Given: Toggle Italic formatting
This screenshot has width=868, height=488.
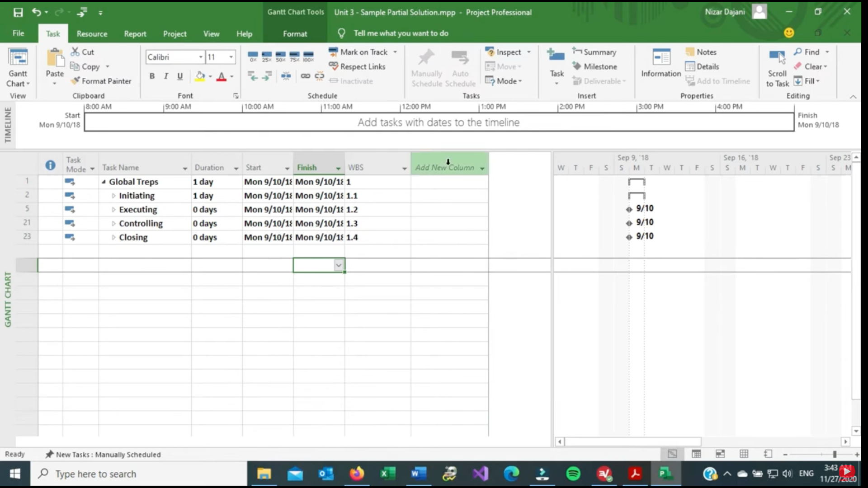Looking at the screenshot, I should 166,76.
